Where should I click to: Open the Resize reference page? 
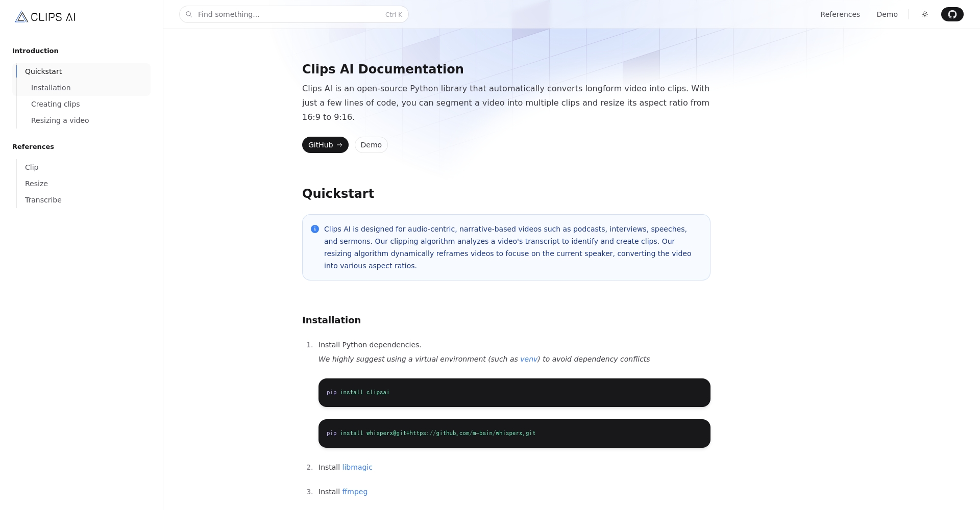(x=36, y=184)
